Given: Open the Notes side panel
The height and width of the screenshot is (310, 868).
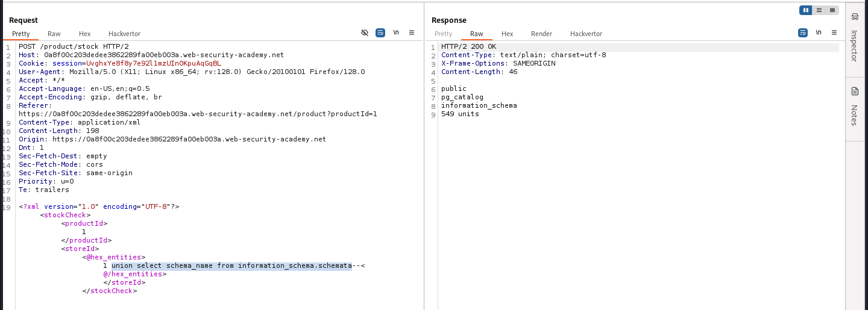Looking at the screenshot, I should (x=854, y=106).
